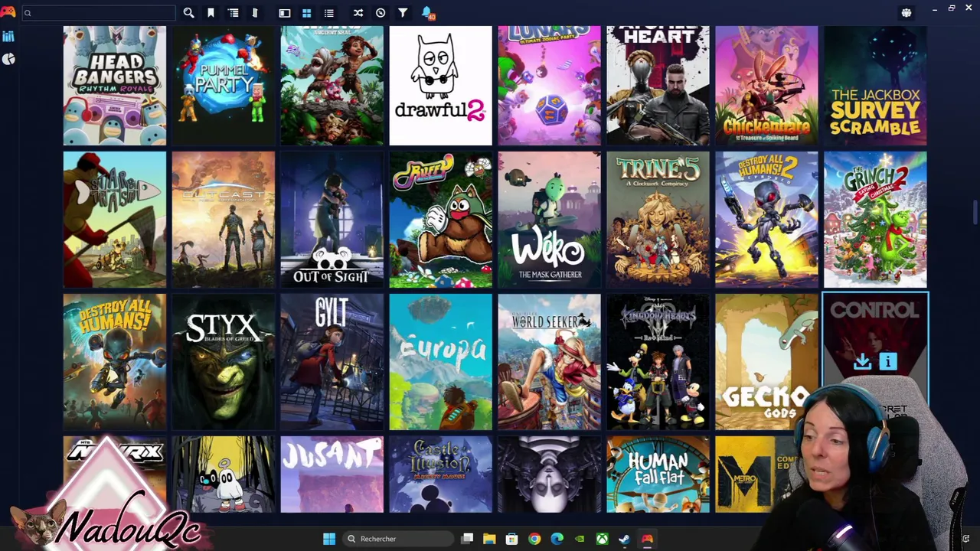
Task: Open the Playnite main menu controller logo
Action: click(8, 12)
